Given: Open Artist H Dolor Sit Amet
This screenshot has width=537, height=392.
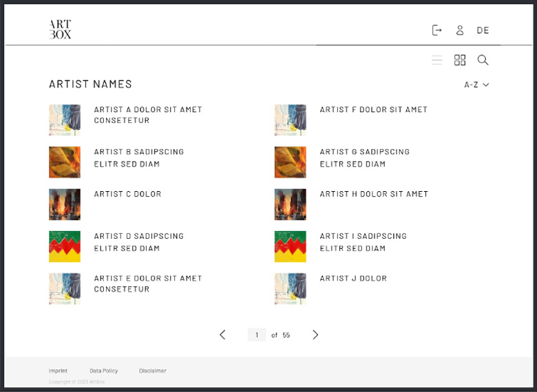Looking at the screenshot, I should 374,194.
